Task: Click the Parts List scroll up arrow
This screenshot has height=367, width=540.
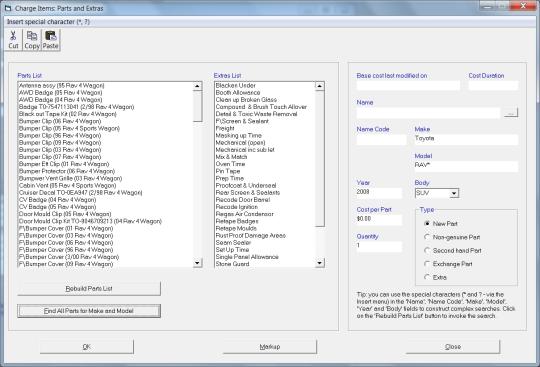Action: [x=197, y=86]
